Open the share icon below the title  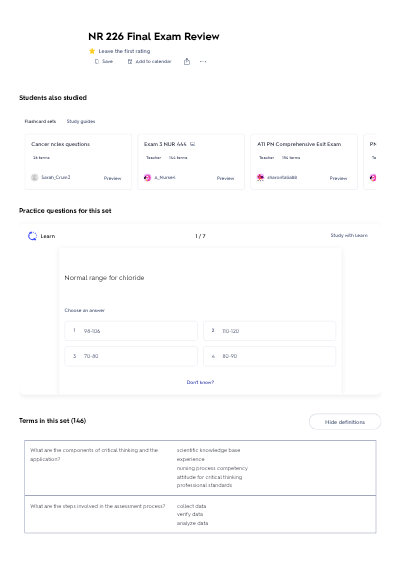187,62
